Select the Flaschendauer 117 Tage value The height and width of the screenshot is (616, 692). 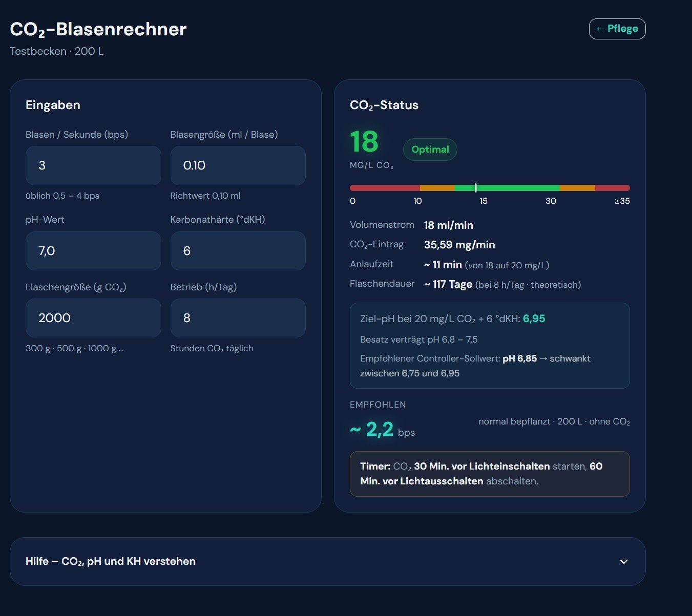(448, 284)
